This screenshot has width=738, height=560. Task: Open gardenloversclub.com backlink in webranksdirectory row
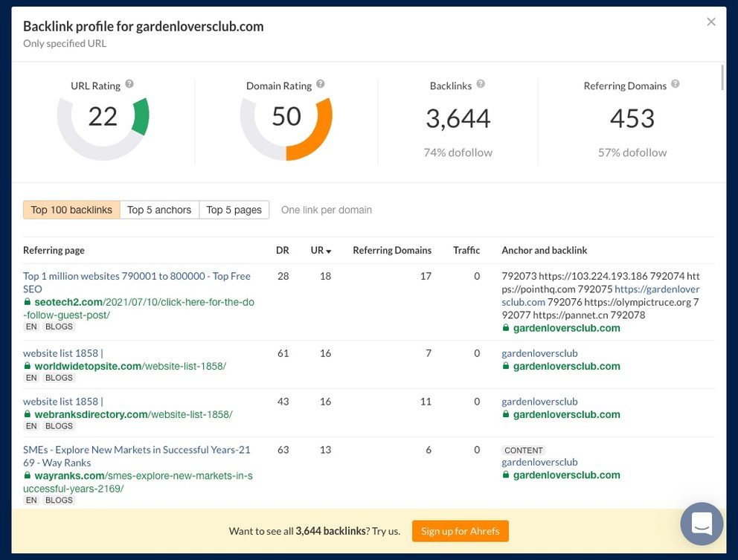click(x=567, y=414)
